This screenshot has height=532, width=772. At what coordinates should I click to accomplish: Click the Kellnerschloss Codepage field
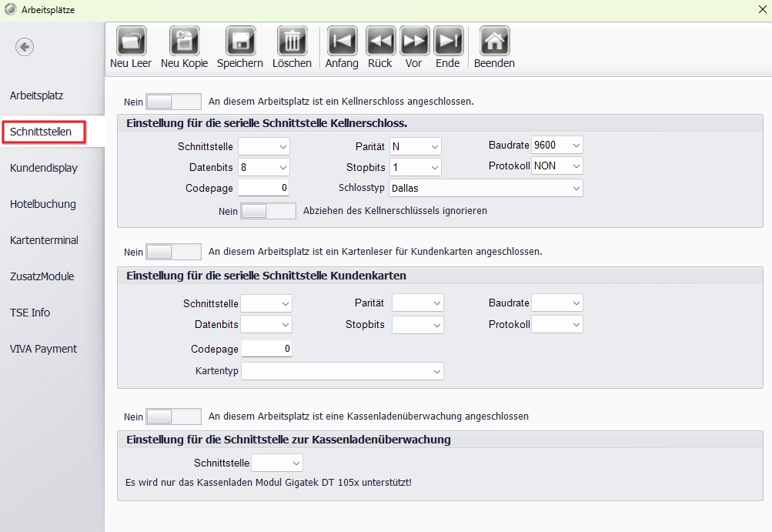(x=263, y=188)
